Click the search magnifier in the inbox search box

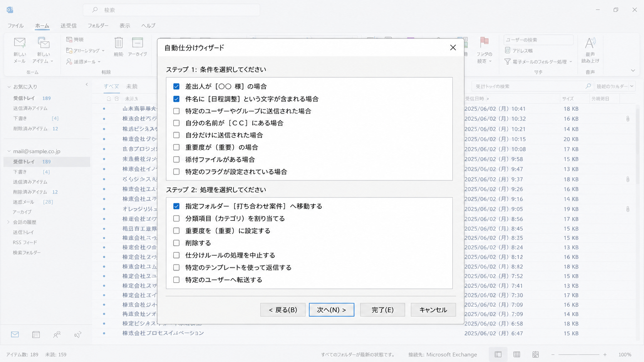588,86
